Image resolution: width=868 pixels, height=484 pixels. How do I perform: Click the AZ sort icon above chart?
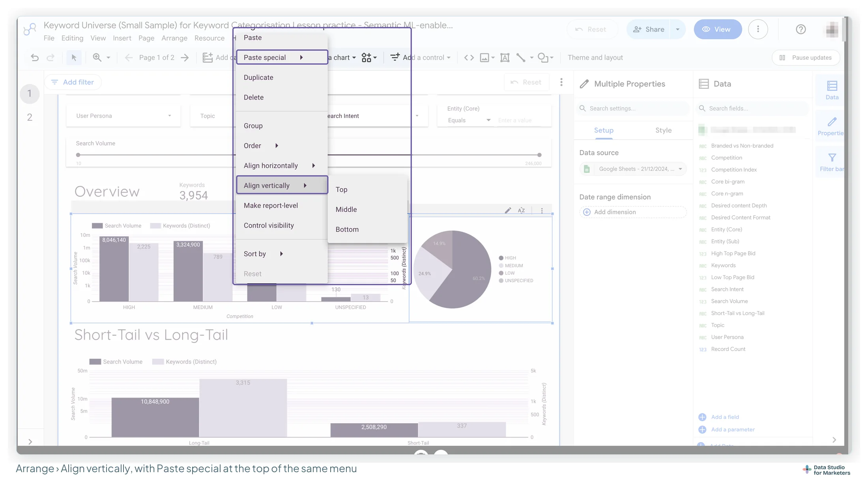click(521, 210)
